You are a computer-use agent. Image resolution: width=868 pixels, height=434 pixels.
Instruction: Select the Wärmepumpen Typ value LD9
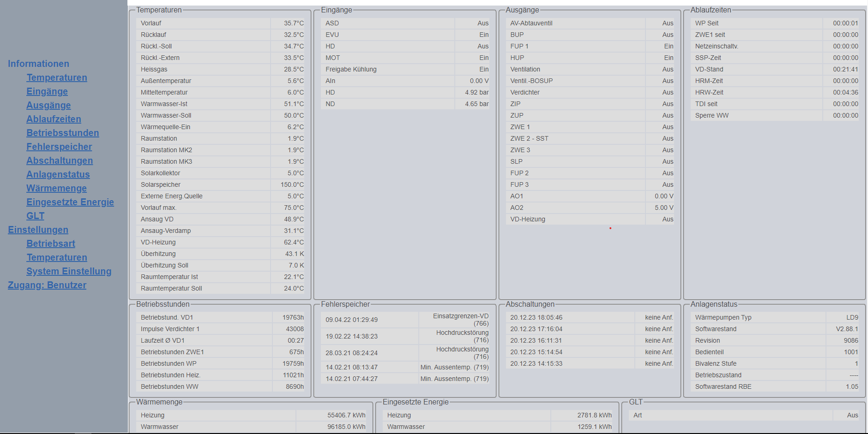852,317
